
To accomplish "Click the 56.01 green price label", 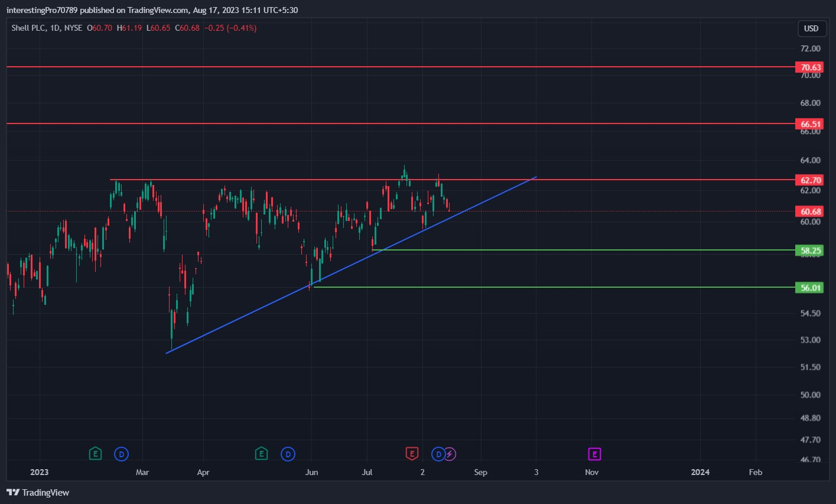I will tap(809, 288).
